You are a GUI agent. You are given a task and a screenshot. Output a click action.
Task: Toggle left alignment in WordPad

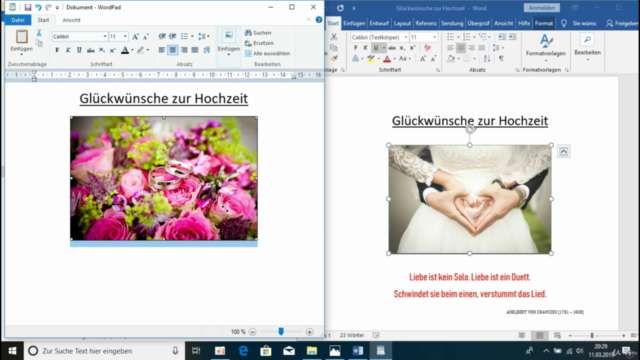click(162, 50)
